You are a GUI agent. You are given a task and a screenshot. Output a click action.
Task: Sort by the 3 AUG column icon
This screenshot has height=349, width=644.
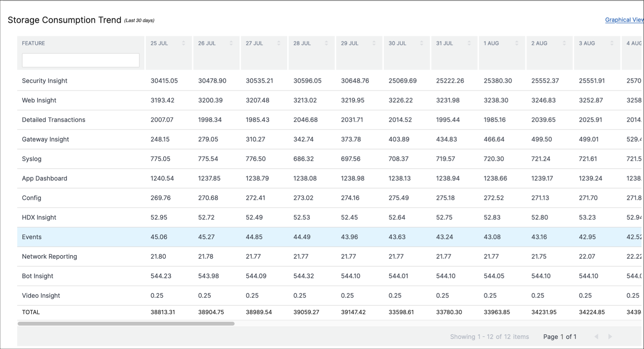tap(612, 43)
